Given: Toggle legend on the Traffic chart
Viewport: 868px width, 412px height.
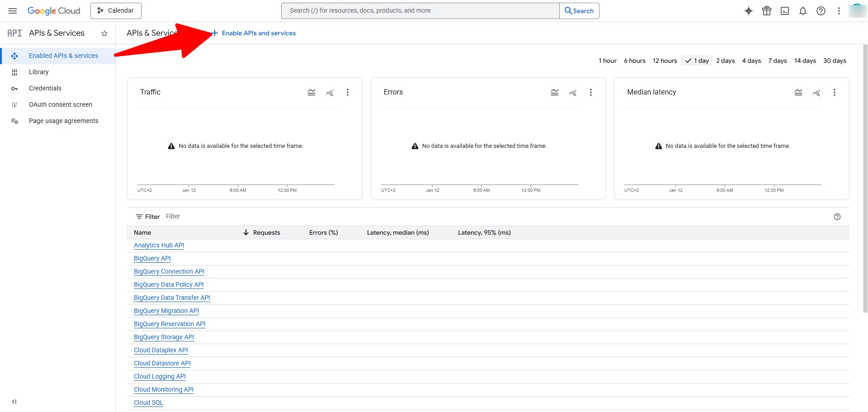Looking at the screenshot, I should point(311,92).
